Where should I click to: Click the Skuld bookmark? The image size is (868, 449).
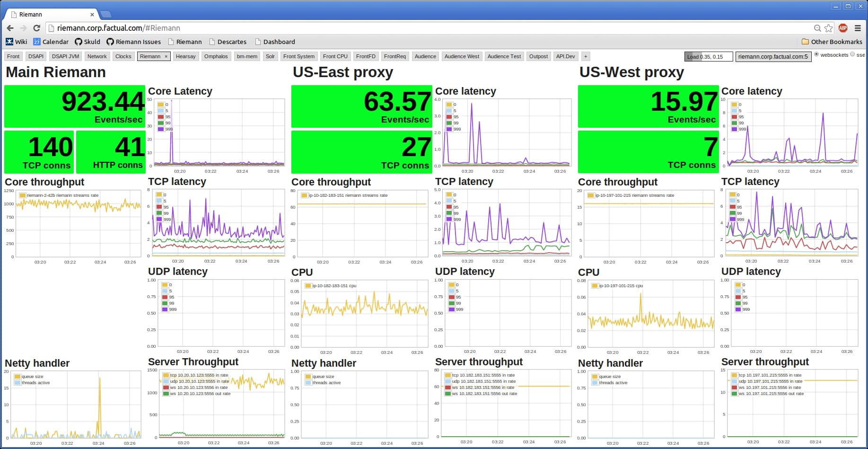pos(88,42)
